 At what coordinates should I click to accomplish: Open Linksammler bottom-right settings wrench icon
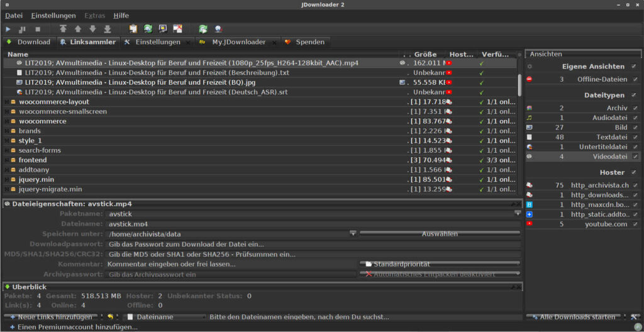click(x=633, y=317)
